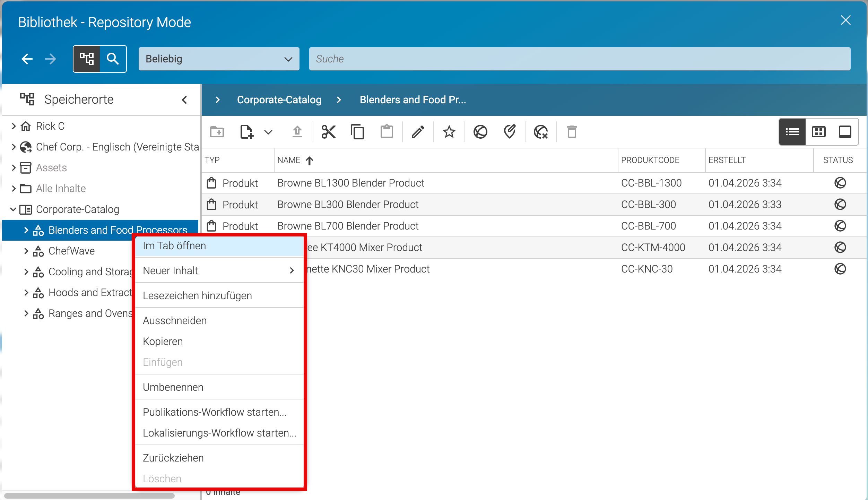
Task: Switch to thumbnail grid view
Action: pyautogui.click(x=819, y=132)
